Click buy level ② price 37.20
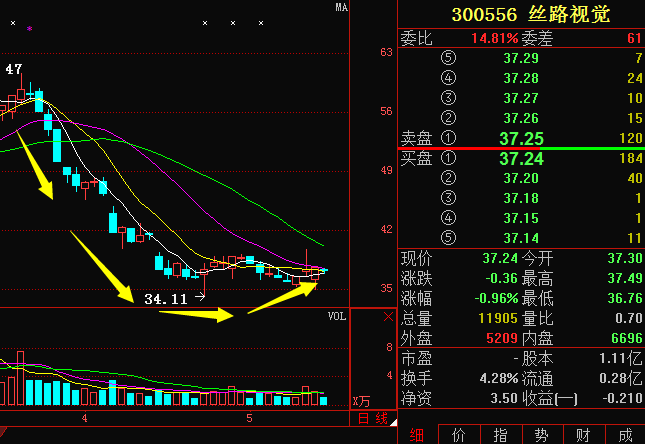This screenshot has width=645, height=444. point(521,178)
